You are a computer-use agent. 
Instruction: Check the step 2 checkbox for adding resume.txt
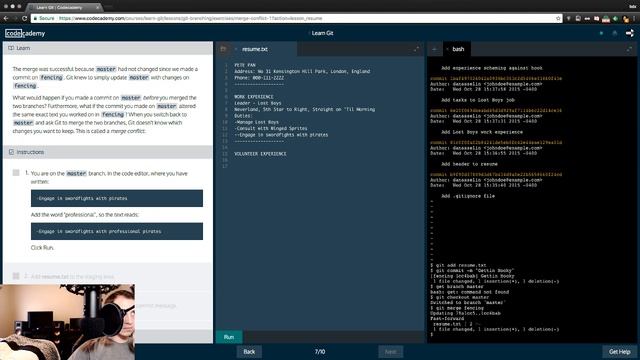pyautogui.click(x=16, y=276)
